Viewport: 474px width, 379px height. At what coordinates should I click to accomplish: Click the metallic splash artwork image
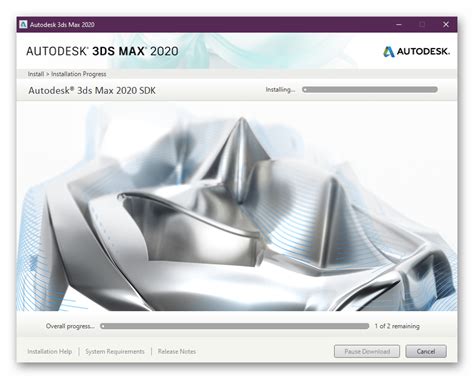click(x=237, y=206)
